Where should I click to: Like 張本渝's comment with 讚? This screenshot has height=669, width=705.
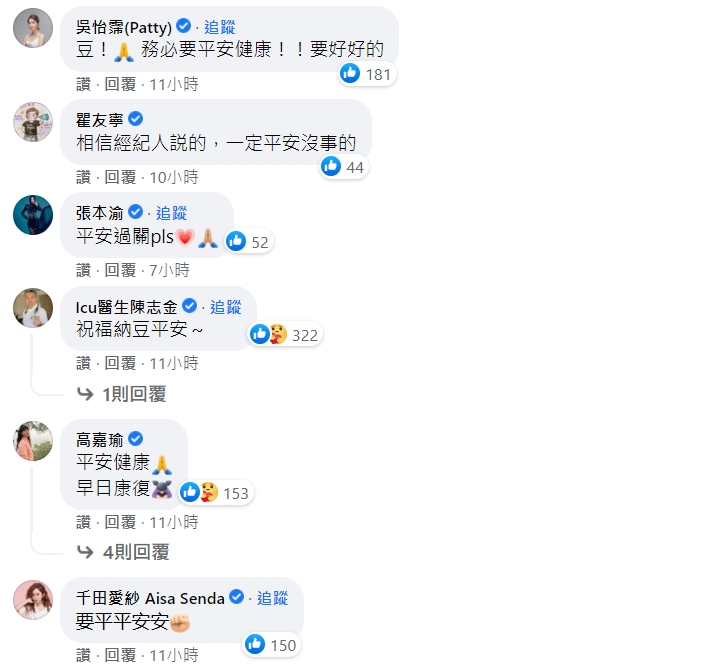click(x=84, y=270)
